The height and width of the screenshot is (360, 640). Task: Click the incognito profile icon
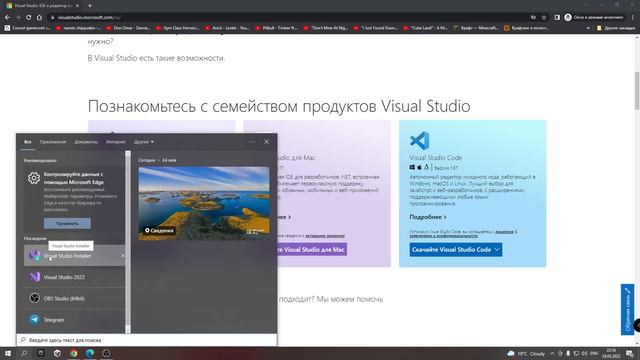[x=568, y=18]
